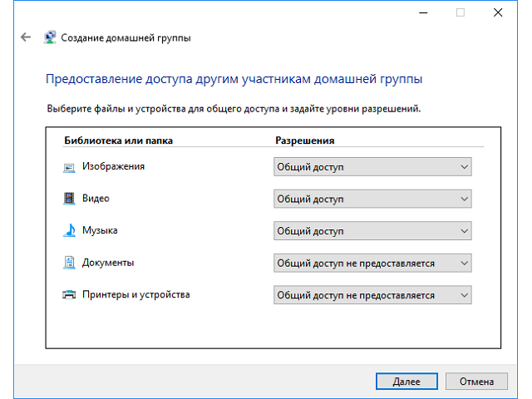Select the Изображения library icon

click(69, 167)
